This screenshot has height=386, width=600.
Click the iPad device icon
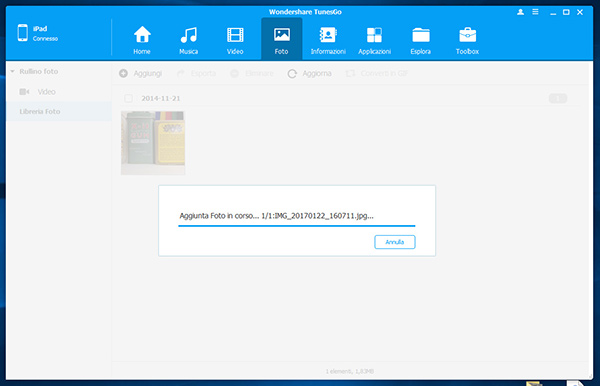(23, 33)
